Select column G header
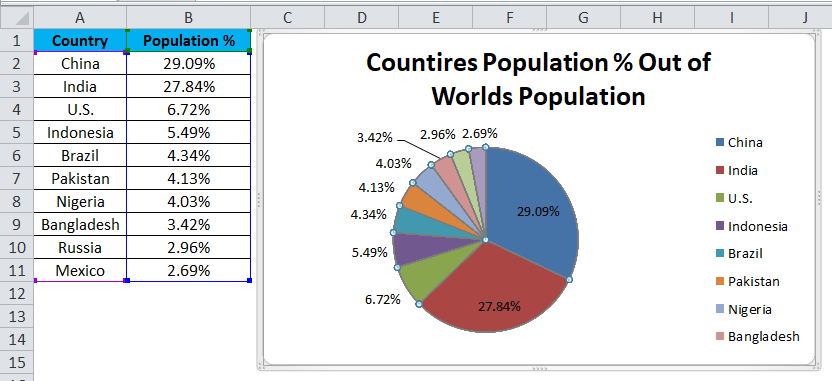Viewport: 832px width, 381px height. tap(583, 18)
